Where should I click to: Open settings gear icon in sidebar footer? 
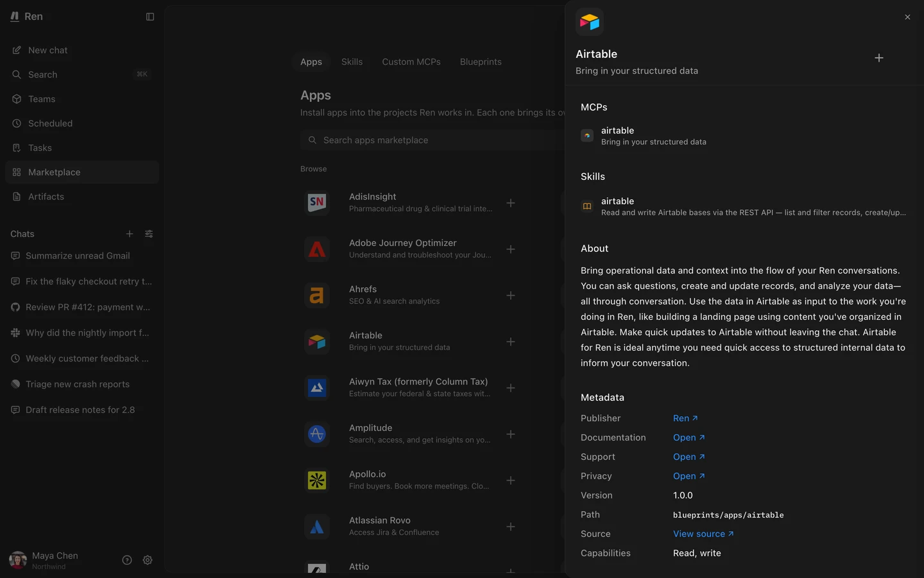click(148, 560)
